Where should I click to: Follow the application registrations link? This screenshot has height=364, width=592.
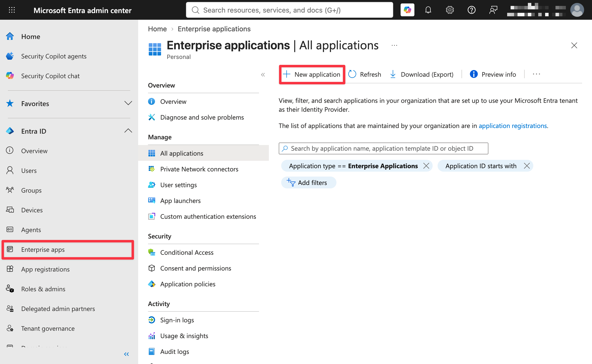(513, 126)
